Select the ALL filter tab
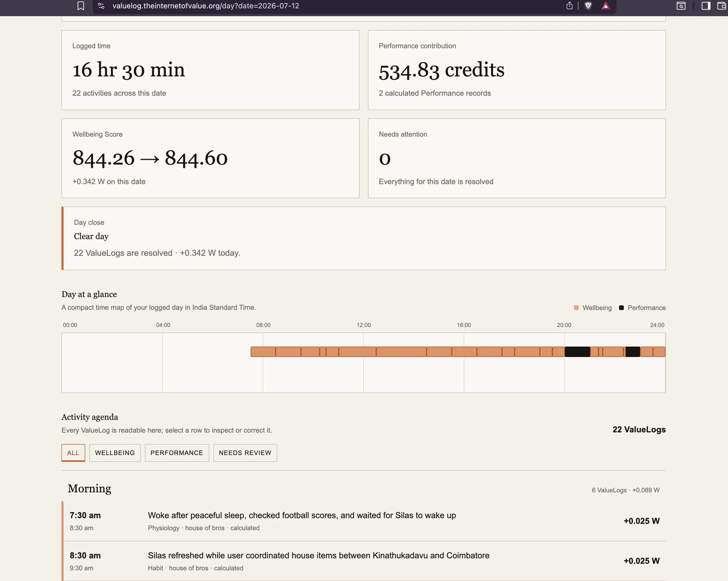 [73, 452]
